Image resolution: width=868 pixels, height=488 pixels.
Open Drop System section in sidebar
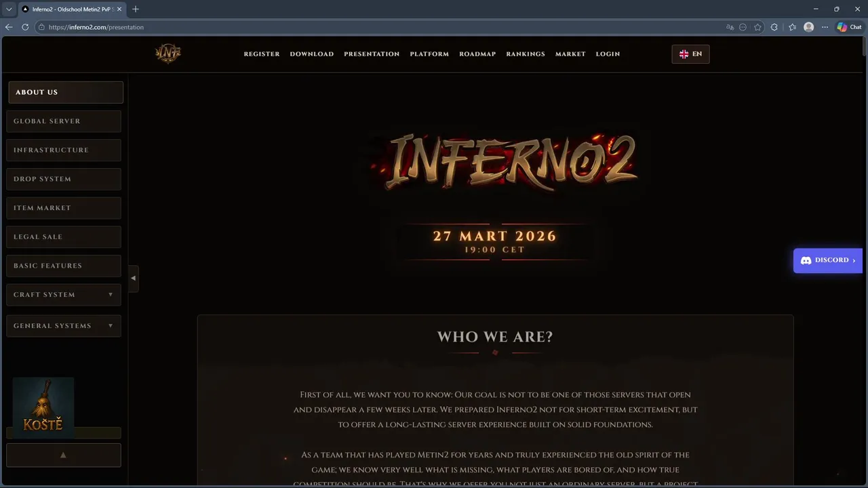(64, 179)
